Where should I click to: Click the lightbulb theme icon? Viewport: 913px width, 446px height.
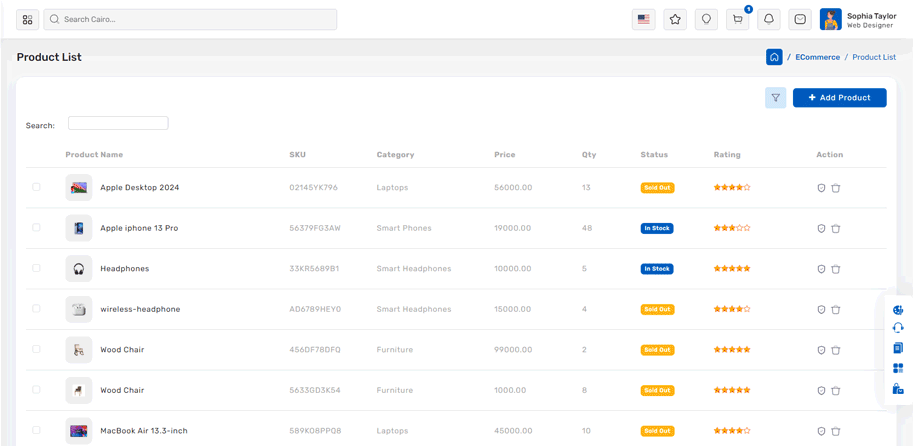[x=706, y=19]
